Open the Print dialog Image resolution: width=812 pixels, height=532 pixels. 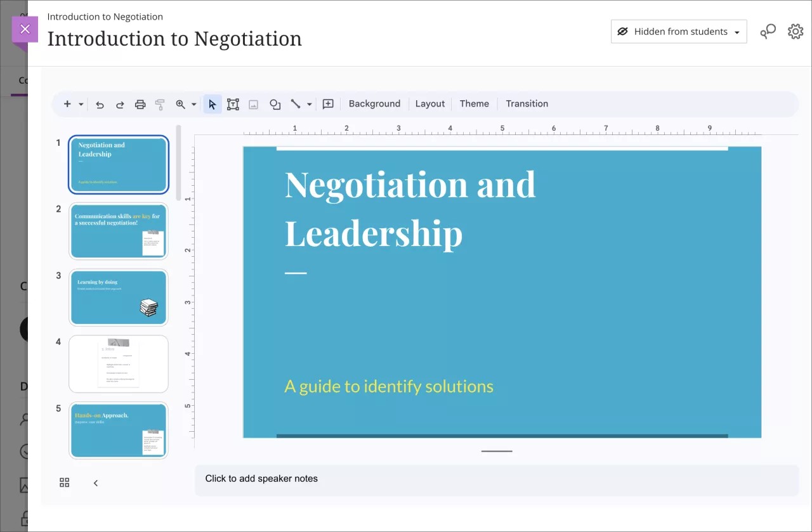[140, 103]
